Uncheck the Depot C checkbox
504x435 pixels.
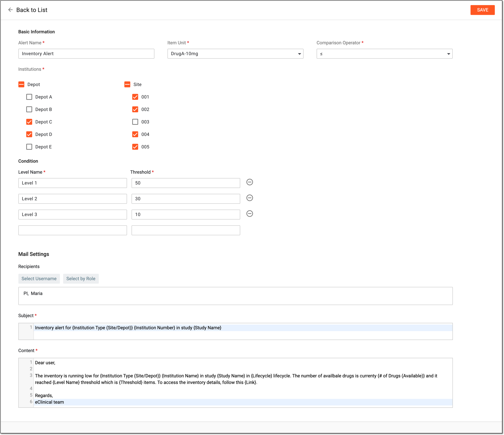tap(29, 122)
